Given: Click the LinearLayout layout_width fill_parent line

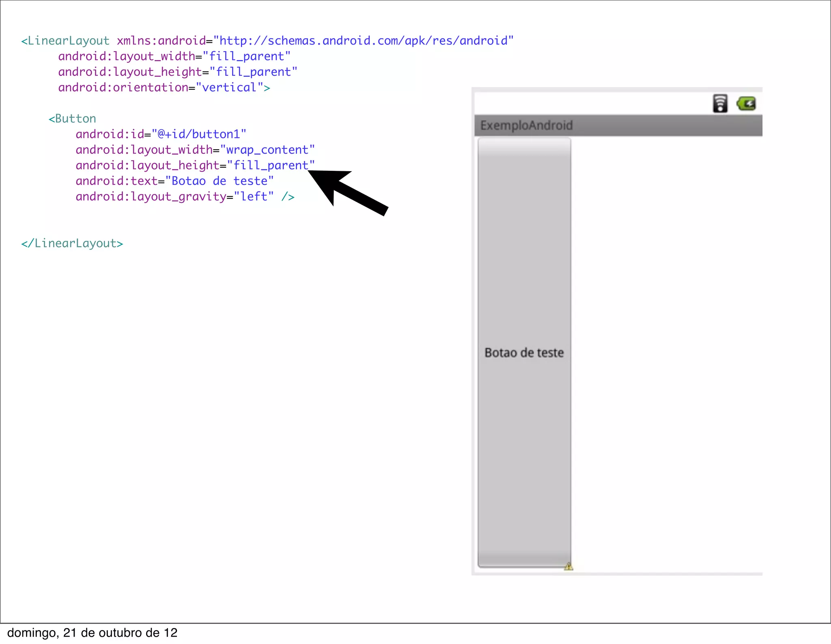Looking at the screenshot, I should point(174,56).
